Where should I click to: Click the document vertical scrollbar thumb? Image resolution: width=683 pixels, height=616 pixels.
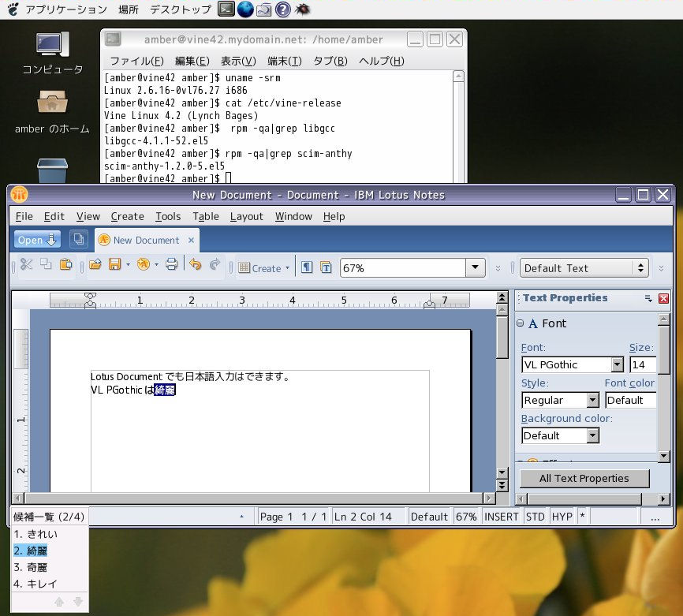pos(502,338)
